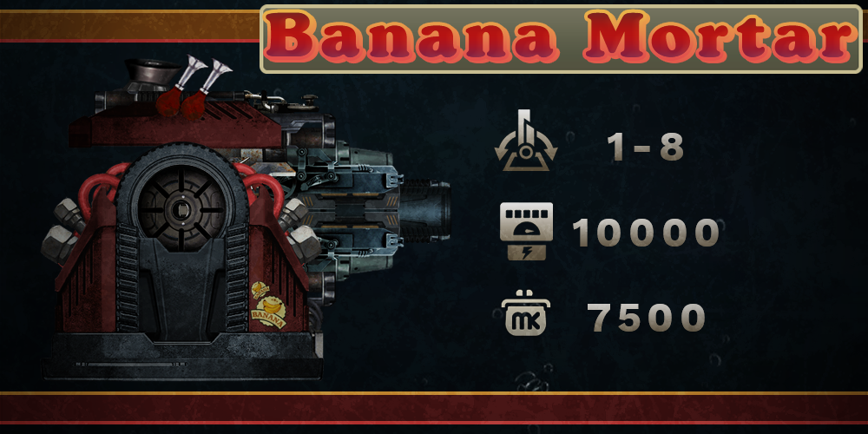Click the 10000 power value
This screenshot has width=868, height=434.
(x=646, y=233)
